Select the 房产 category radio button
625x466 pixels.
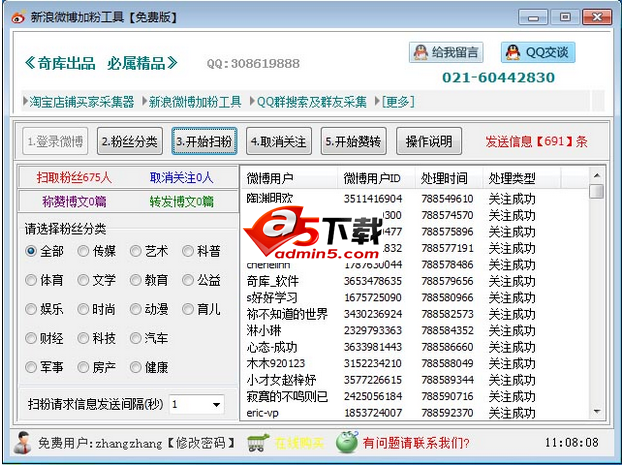coord(83,367)
